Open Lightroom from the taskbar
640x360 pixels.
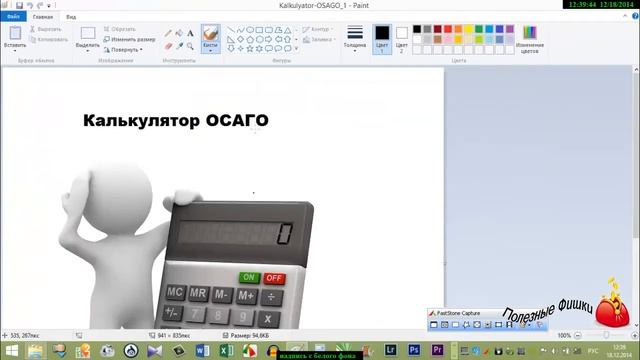pyautogui.click(x=391, y=350)
